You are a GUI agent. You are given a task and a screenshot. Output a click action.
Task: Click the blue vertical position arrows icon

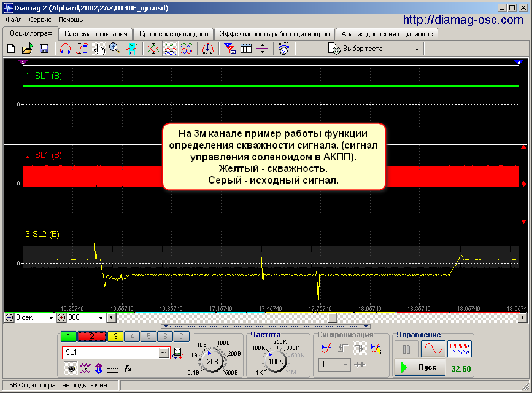(99, 368)
